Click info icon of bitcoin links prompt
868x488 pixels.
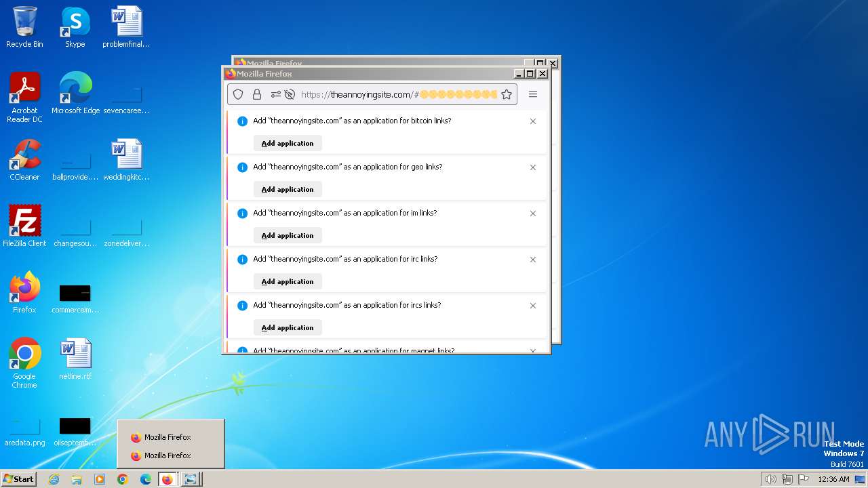pyautogui.click(x=242, y=121)
